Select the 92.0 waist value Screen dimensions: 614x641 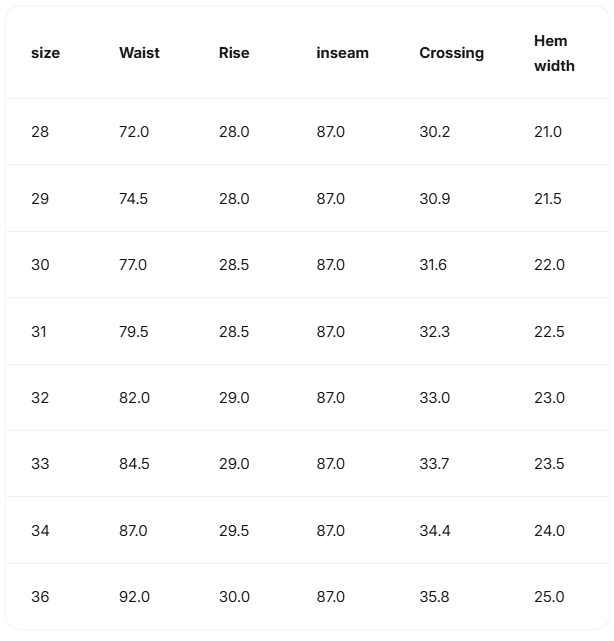[134, 597]
